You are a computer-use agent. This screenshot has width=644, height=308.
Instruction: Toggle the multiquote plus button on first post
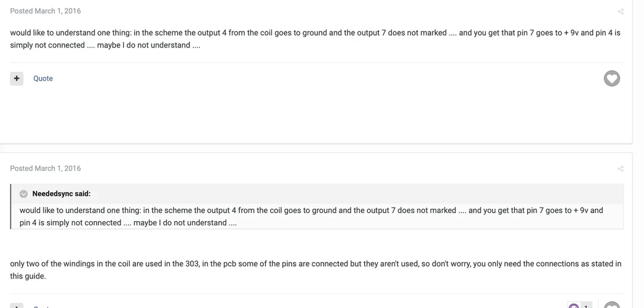(x=17, y=78)
